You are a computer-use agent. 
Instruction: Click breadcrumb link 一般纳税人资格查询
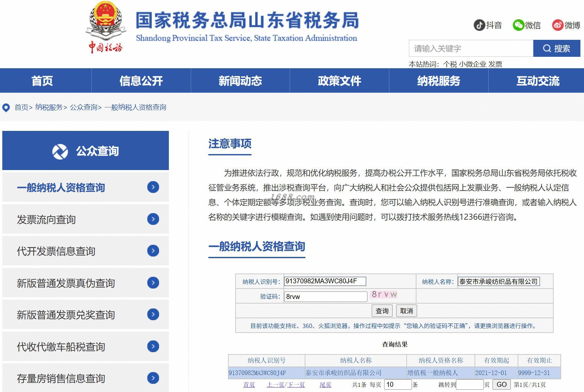click(x=135, y=107)
